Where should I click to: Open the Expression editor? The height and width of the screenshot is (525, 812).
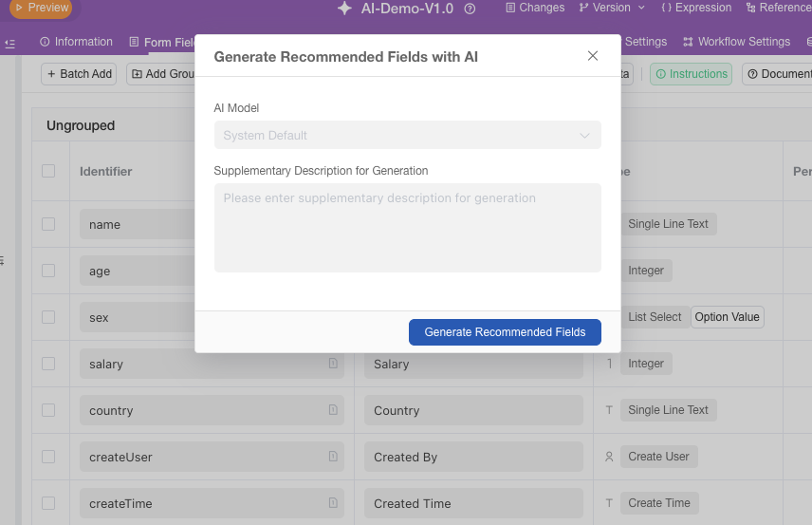(696, 8)
